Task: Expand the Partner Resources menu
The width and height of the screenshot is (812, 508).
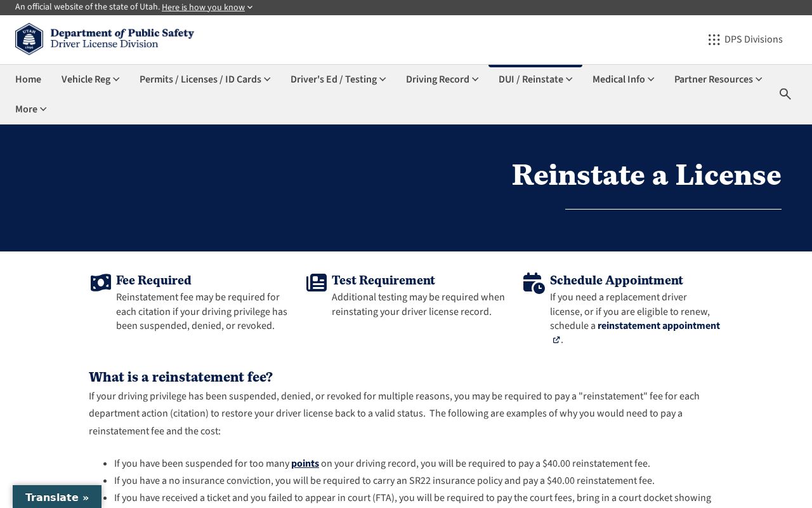Action: tap(718, 79)
